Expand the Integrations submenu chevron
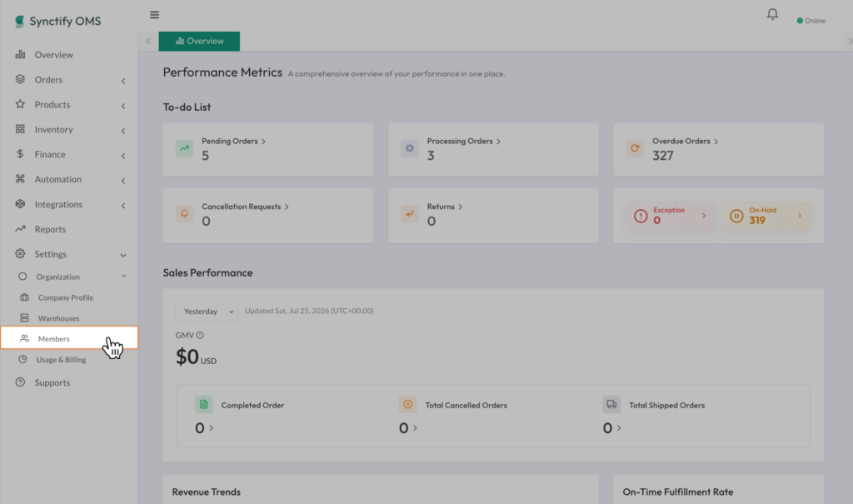The width and height of the screenshot is (853, 504). coord(123,205)
